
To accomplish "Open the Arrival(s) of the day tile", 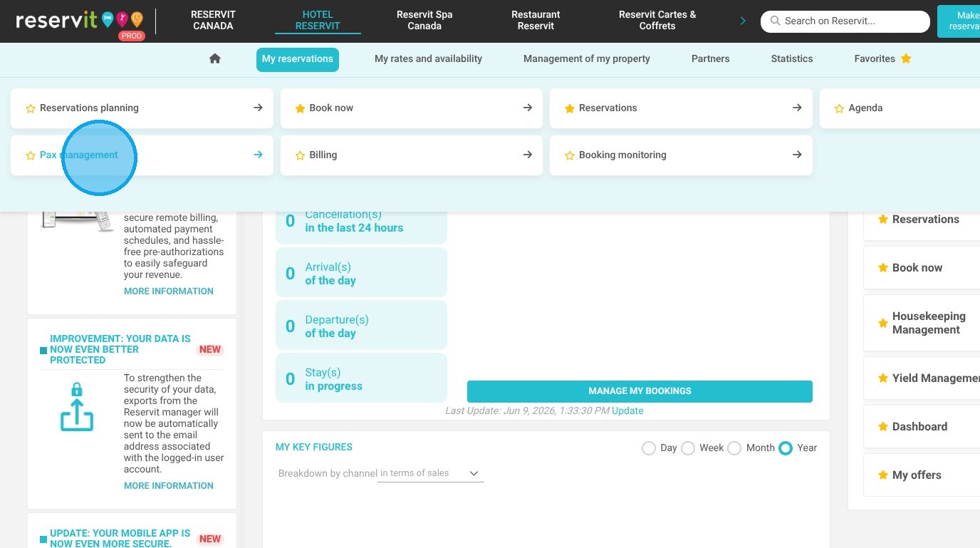I will tap(361, 274).
